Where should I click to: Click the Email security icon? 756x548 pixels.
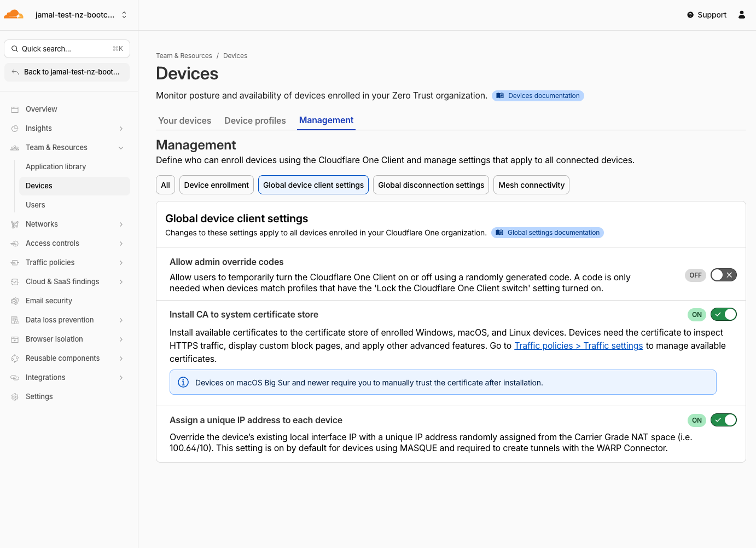click(x=15, y=301)
